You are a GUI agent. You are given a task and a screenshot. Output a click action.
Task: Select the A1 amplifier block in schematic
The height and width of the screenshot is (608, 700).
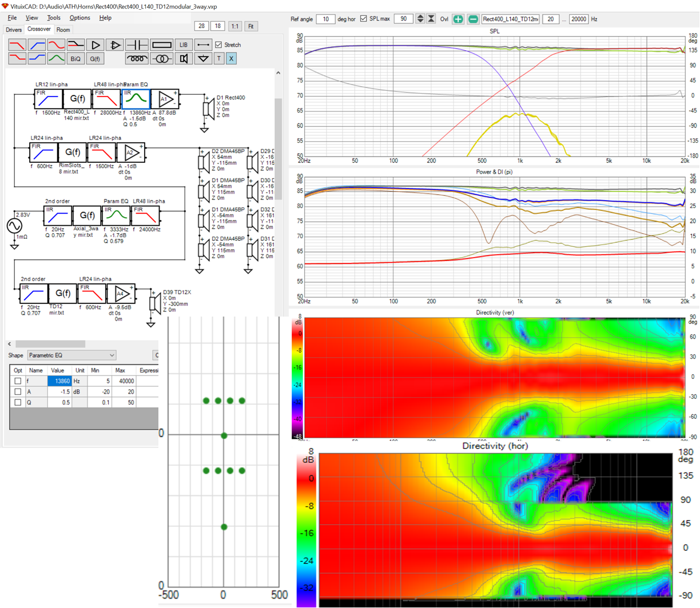pyautogui.click(x=166, y=99)
